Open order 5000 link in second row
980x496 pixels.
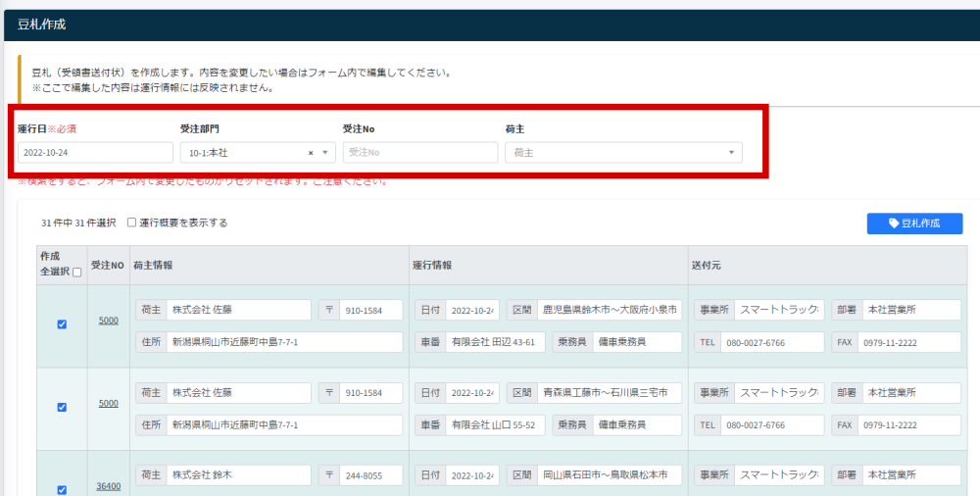(108, 403)
